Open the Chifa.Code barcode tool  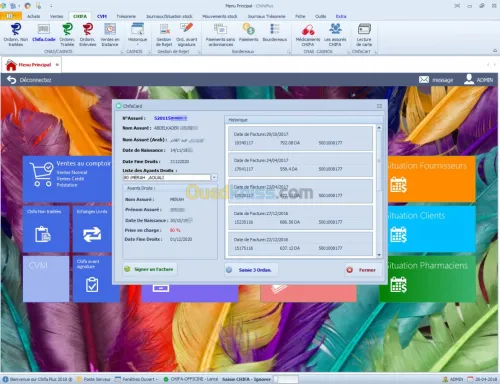pos(44,33)
